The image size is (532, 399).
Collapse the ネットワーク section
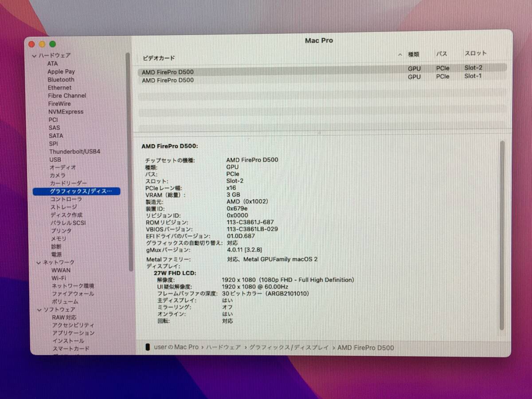point(39,262)
